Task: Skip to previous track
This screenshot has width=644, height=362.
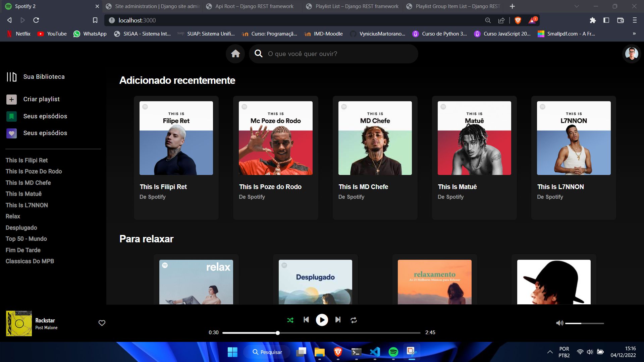Action: pyautogui.click(x=306, y=320)
